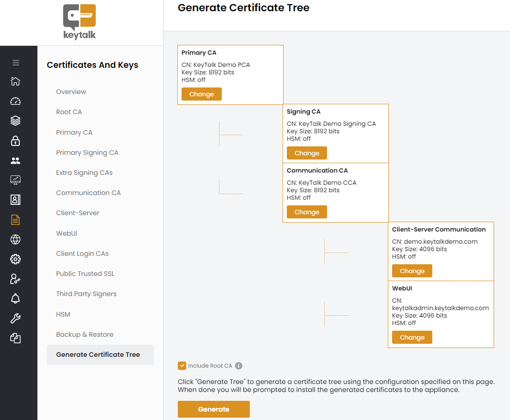
Task: Click the info icon beside Include Root CA
Action: [239, 366]
